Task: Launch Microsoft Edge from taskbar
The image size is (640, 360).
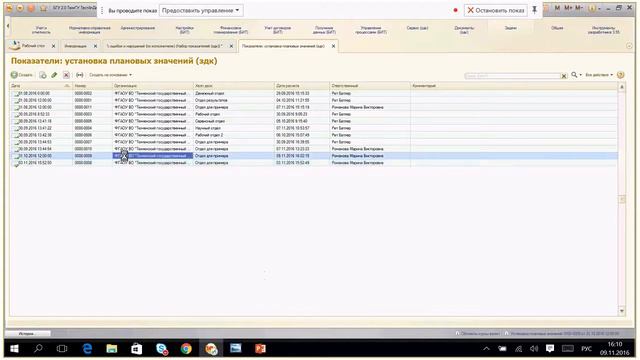Action: pos(87,349)
